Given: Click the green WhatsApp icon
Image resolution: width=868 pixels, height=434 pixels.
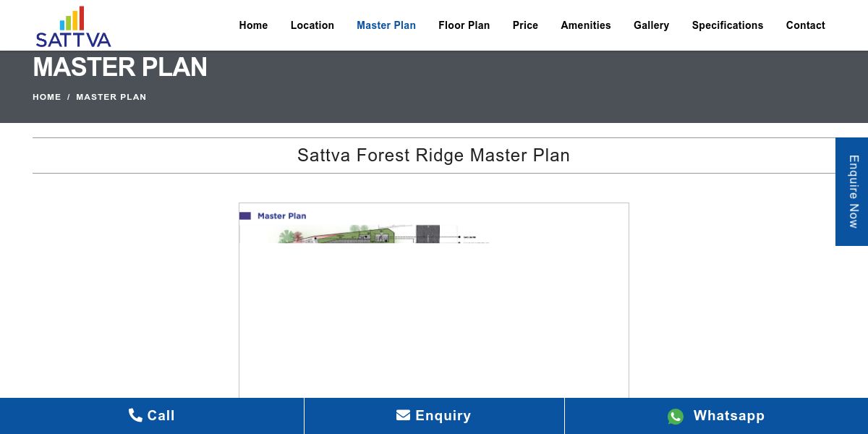Looking at the screenshot, I should (x=676, y=417).
